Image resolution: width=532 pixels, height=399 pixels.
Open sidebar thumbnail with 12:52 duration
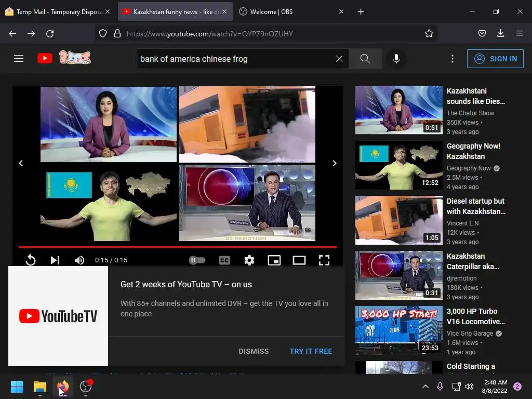[398, 165]
